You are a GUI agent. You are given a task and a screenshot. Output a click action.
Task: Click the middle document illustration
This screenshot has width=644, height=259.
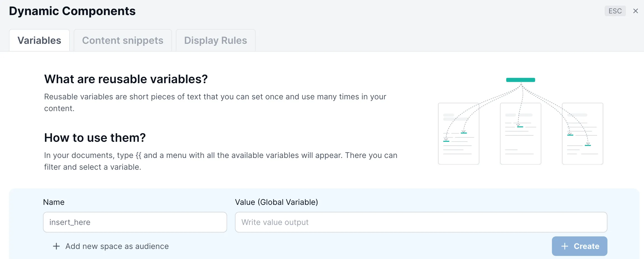coord(521,134)
